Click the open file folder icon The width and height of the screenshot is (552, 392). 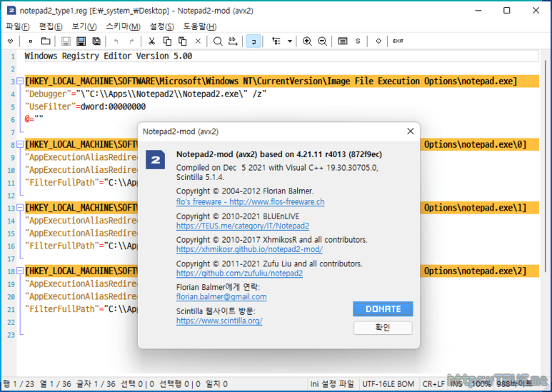(x=46, y=41)
